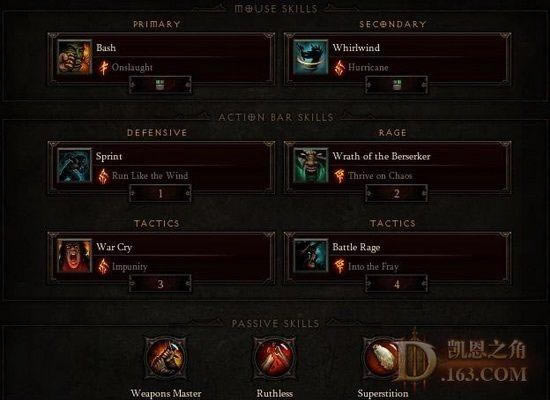Open the Sprint skill icon

[x=75, y=165]
